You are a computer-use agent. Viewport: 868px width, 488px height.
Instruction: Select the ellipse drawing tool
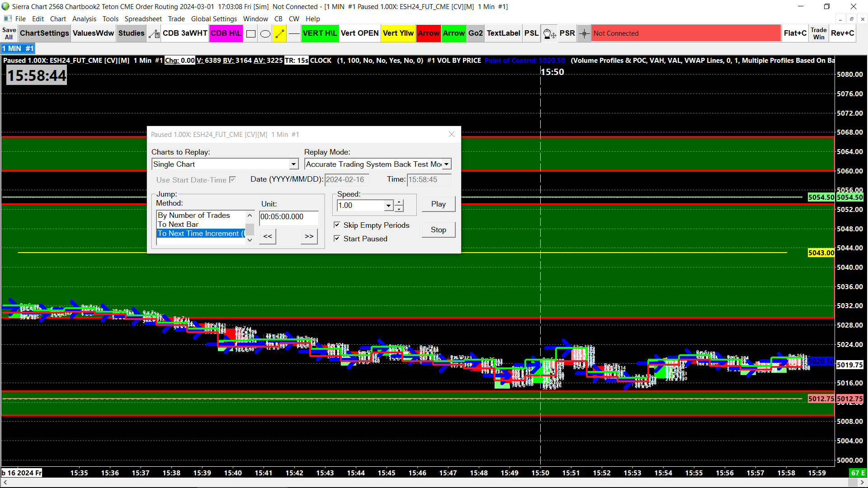click(265, 33)
